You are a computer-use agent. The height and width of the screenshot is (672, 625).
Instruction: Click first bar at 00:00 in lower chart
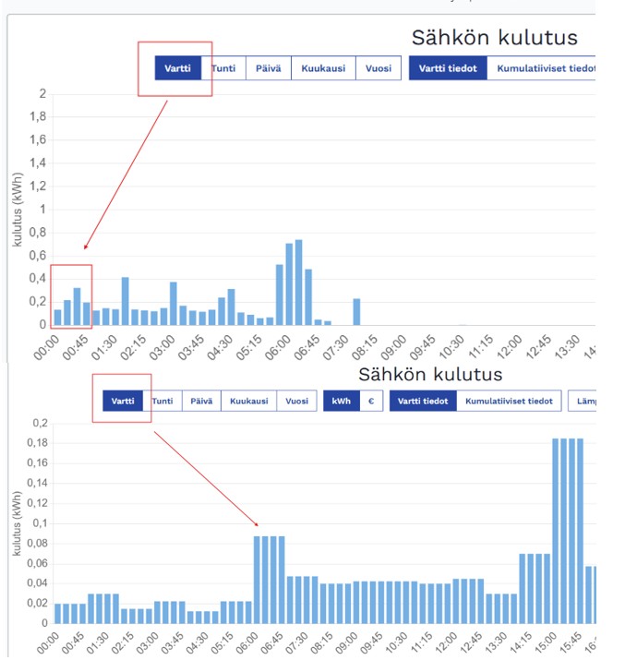coord(58,613)
